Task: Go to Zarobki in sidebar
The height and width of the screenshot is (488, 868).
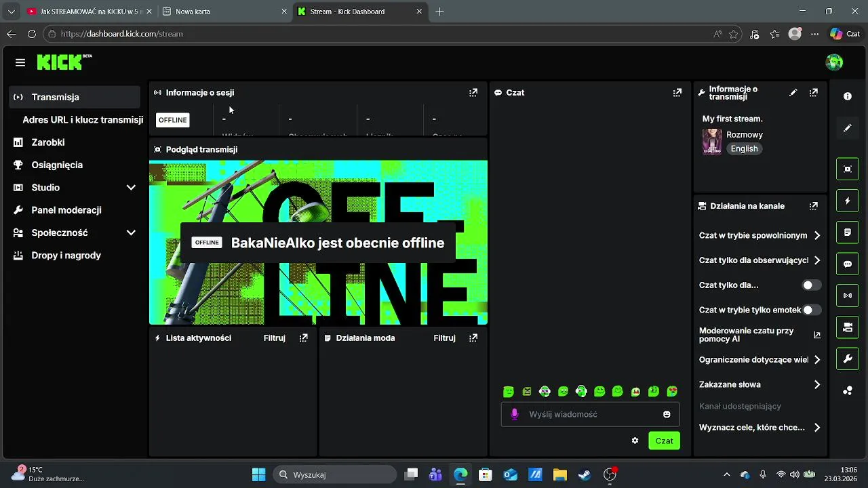Action: pyautogui.click(x=75, y=142)
